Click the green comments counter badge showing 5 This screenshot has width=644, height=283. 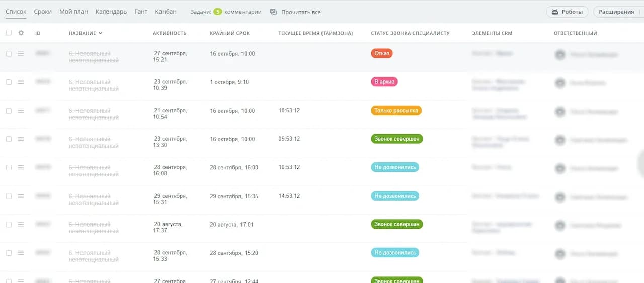(218, 12)
